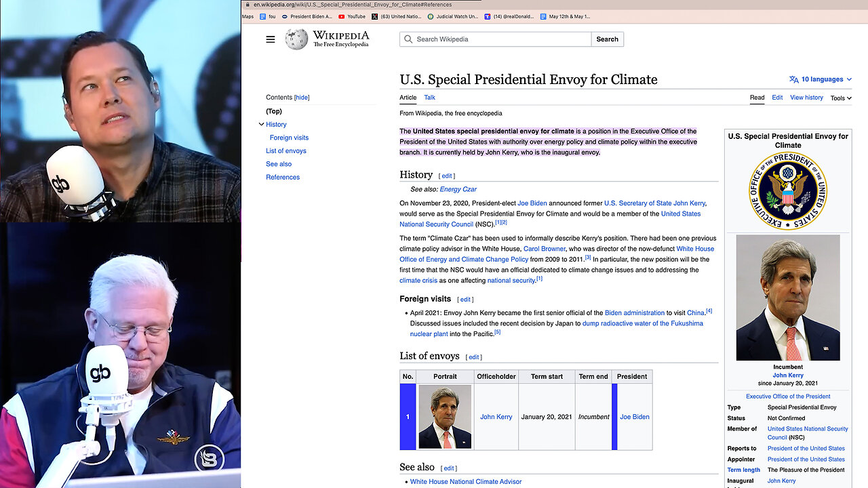This screenshot has height=488, width=868.
Task: Open Joe Biden link in President column
Action: [x=635, y=417]
